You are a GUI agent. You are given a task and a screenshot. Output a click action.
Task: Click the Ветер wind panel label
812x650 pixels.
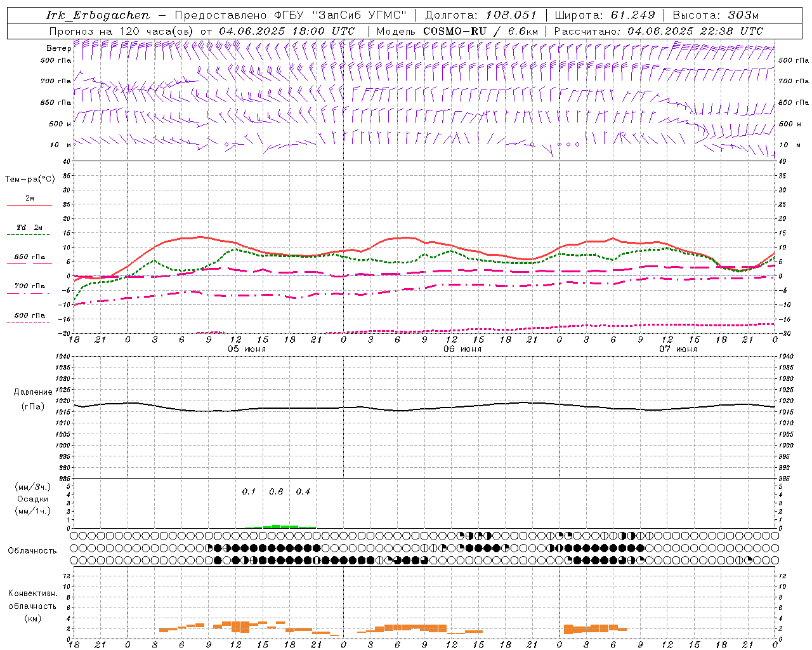coord(58,48)
